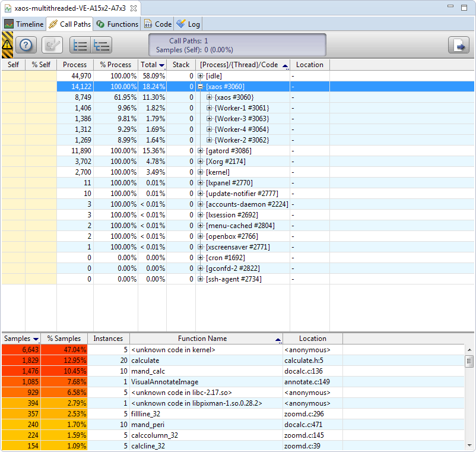Screen dimensions: 476x452
Task: Expand the [gconfd-2 #2822] process
Action: (201, 268)
